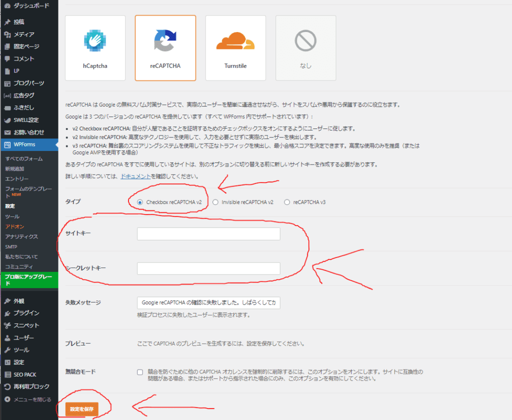Open the 私たちについて submenu item

tap(21, 256)
